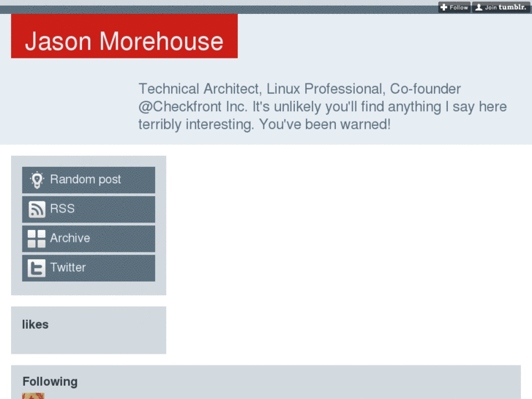The width and height of the screenshot is (532, 399).
Task: Click the Join tumblr. text
Action: (505, 7)
